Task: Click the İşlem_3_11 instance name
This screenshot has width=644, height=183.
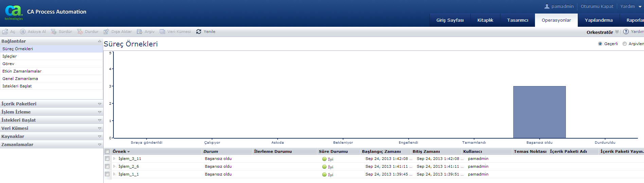Action: [x=130, y=159]
